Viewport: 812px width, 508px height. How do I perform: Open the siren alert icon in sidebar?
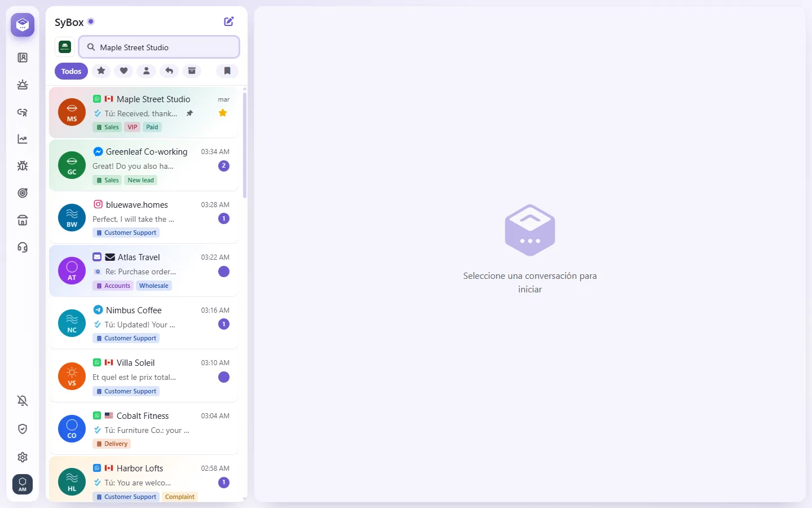23,85
